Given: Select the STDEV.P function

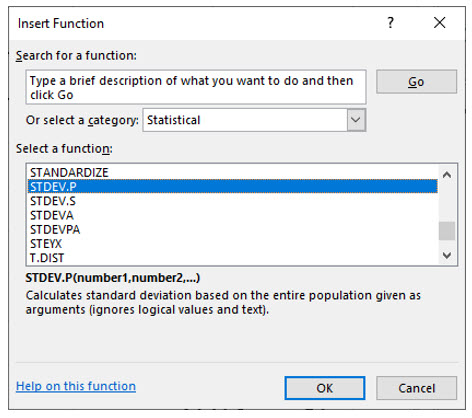Looking at the screenshot, I should [x=232, y=187].
